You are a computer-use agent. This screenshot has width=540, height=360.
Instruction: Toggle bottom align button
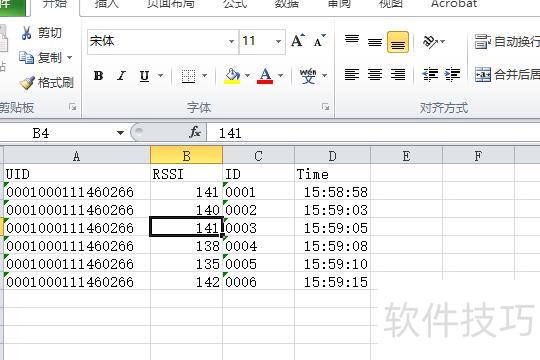tap(398, 42)
